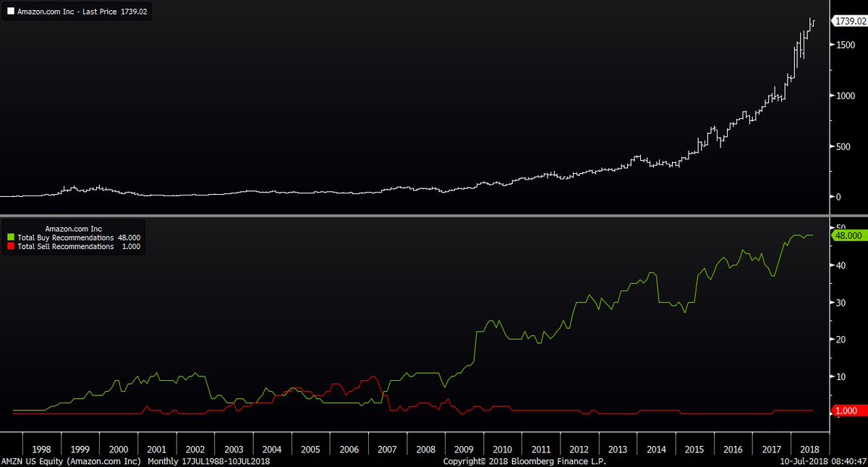Click the 2018 year label on timeline

(809, 449)
